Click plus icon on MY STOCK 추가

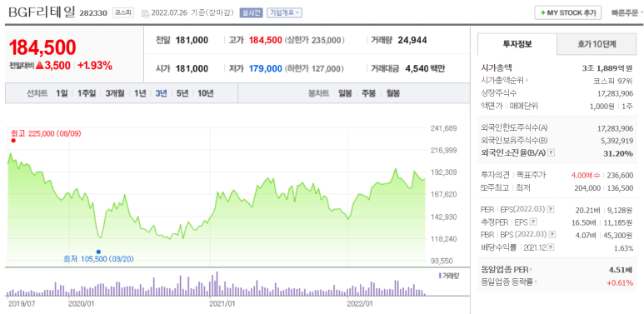point(543,12)
